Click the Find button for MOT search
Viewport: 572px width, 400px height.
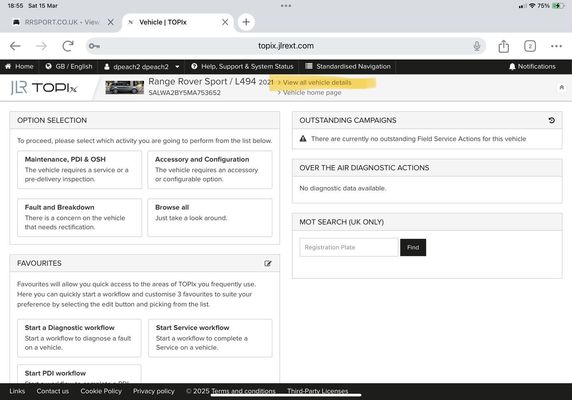[x=413, y=247]
